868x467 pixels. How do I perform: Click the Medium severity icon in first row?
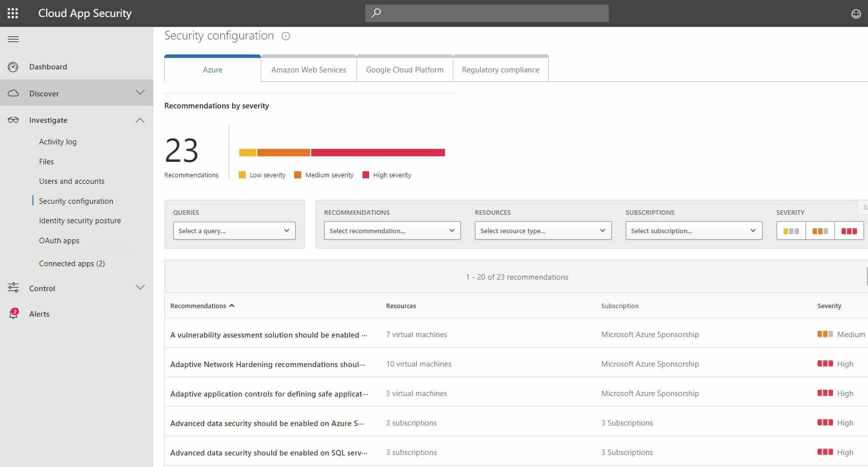tap(825, 334)
